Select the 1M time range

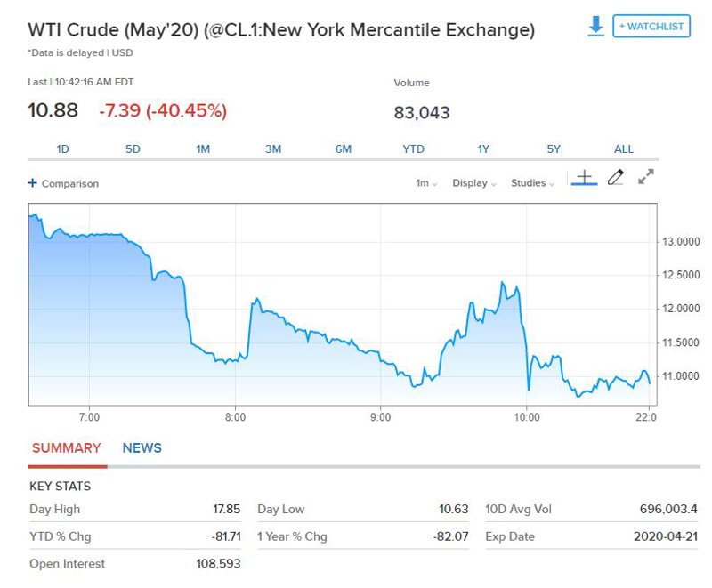[x=203, y=149]
